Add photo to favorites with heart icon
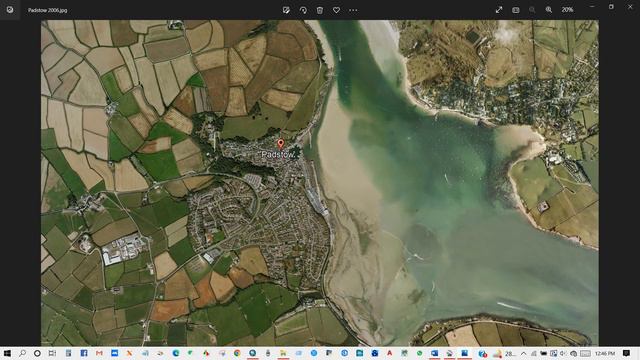 coord(336,10)
